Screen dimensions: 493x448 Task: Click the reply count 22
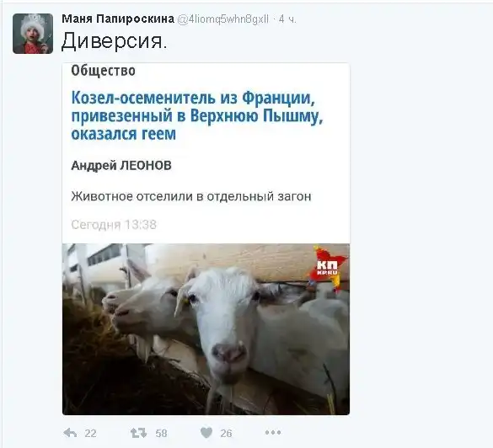click(90, 433)
